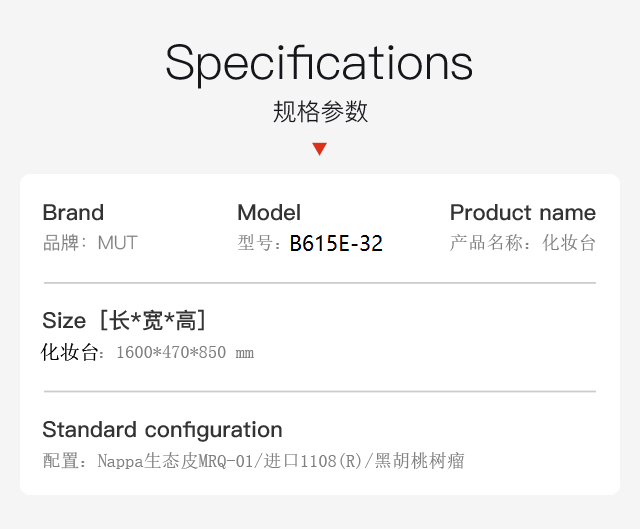
Task: Click the 品牌 label text
Action: [61, 243]
